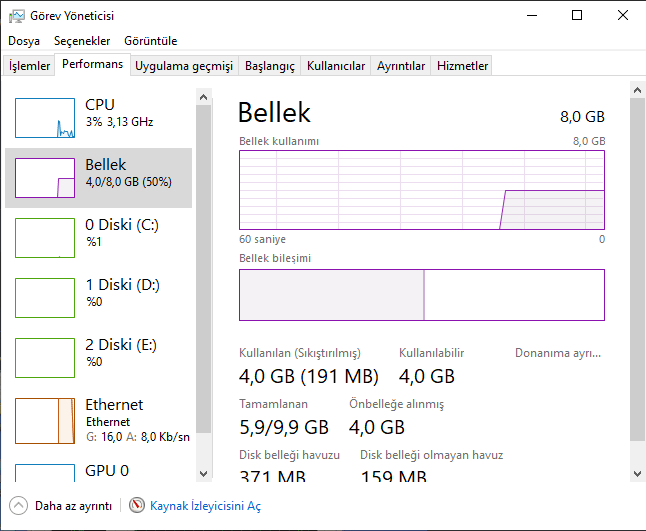Screen dimensions: 646x531
Task: Click the Task Manager title bar icon
Action: (x=16, y=16)
